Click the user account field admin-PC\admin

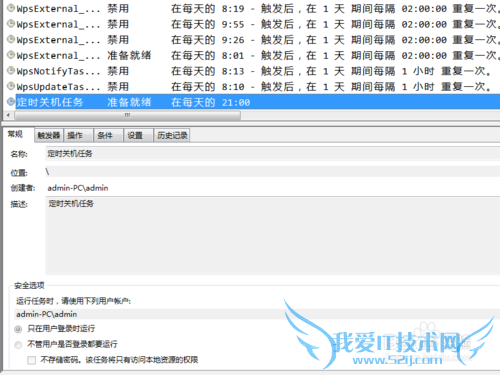(x=257, y=314)
